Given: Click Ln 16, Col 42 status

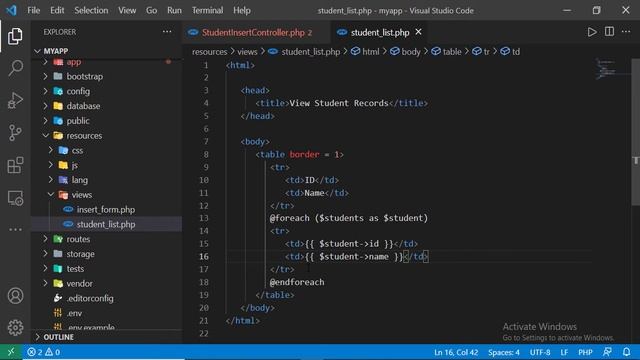Looking at the screenshot, I should (x=456, y=352).
